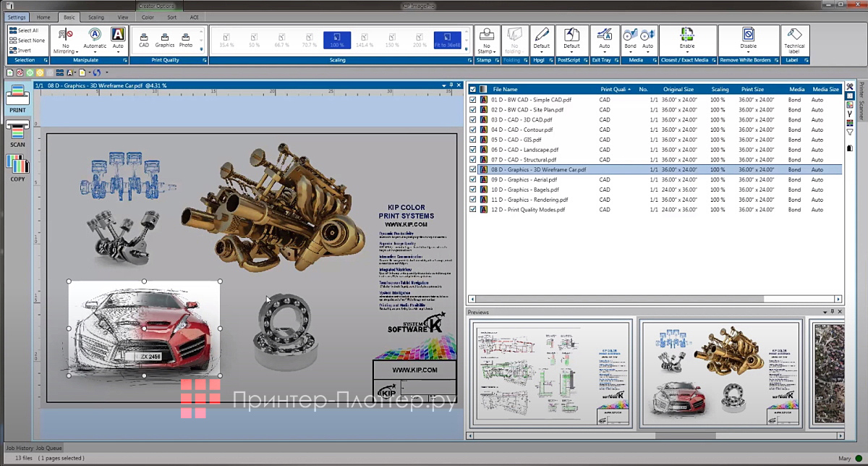This screenshot has width=868, height=466.
Task: Open the Color ribbon tab
Action: point(148,17)
